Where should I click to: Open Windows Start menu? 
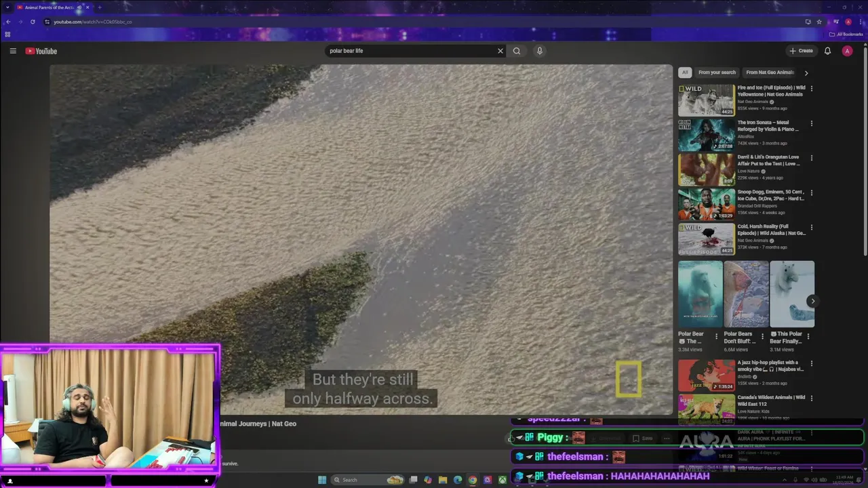point(322,480)
